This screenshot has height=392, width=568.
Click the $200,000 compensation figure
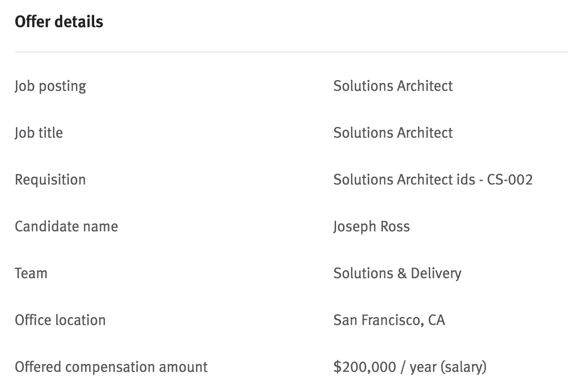click(x=365, y=367)
